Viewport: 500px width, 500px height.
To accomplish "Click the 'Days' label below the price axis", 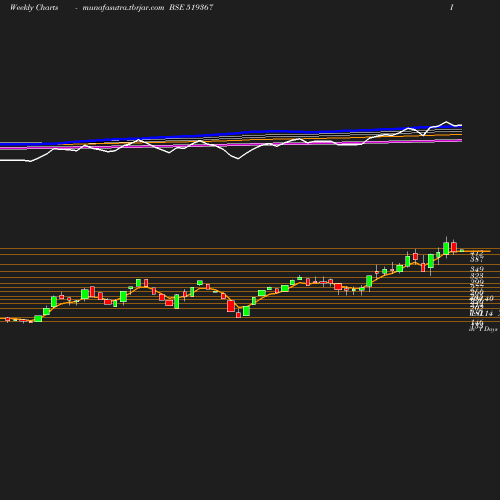I will [x=490, y=329].
